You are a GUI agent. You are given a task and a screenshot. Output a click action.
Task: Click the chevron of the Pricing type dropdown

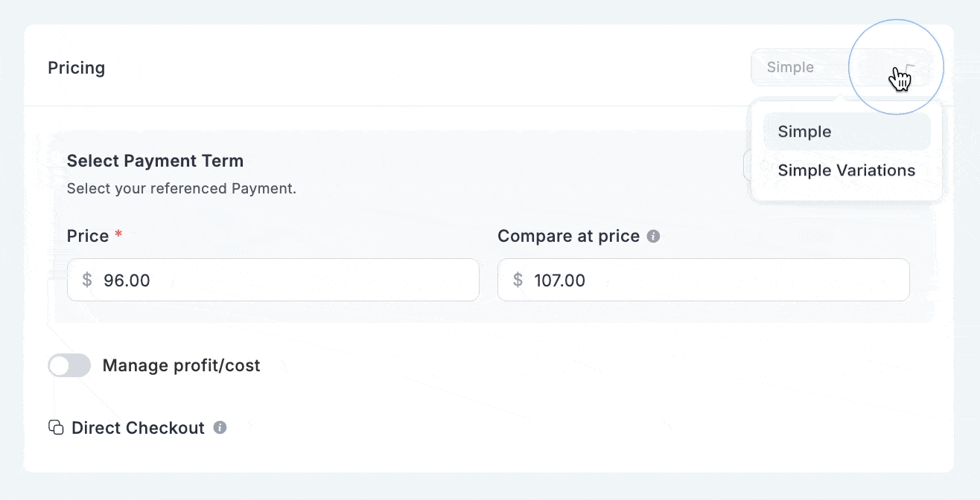pos(910,68)
